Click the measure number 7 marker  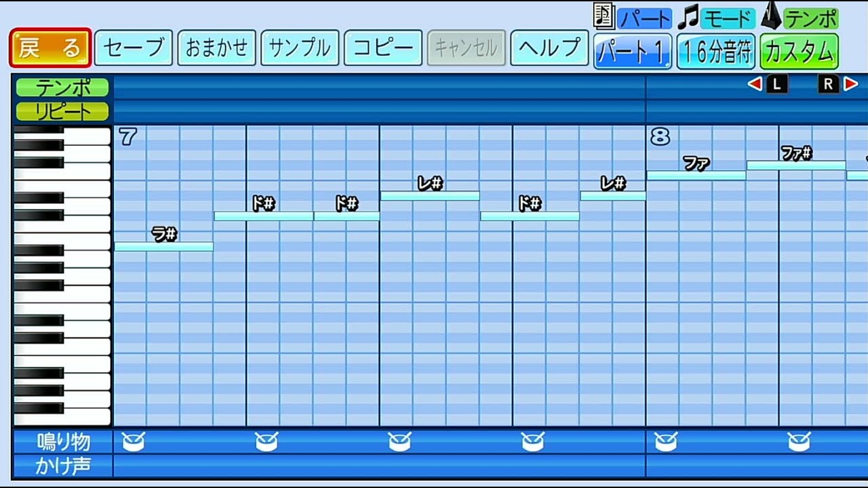127,137
